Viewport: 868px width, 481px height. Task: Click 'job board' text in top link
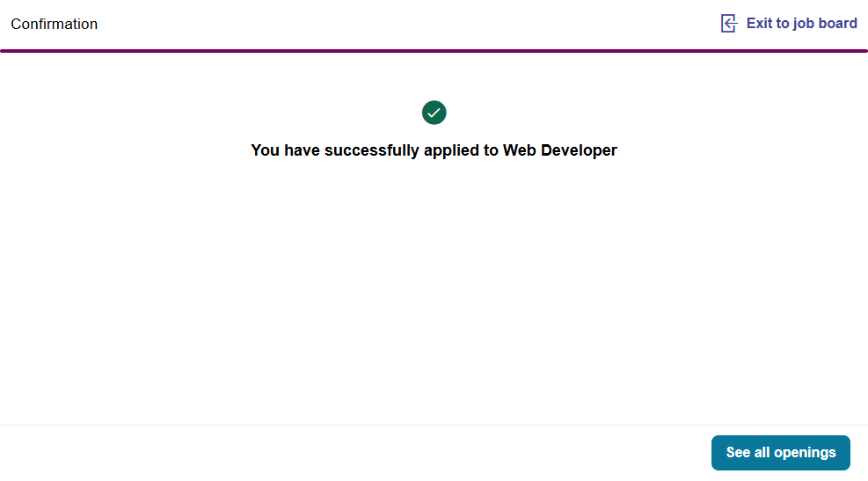(825, 24)
